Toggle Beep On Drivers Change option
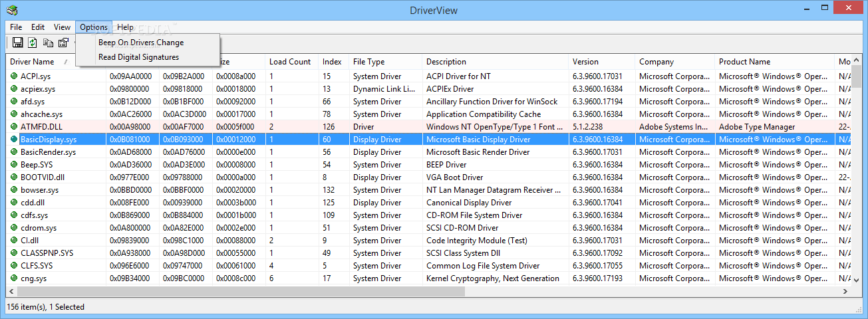The height and width of the screenshot is (319, 868). pyautogui.click(x=148, y=43)
